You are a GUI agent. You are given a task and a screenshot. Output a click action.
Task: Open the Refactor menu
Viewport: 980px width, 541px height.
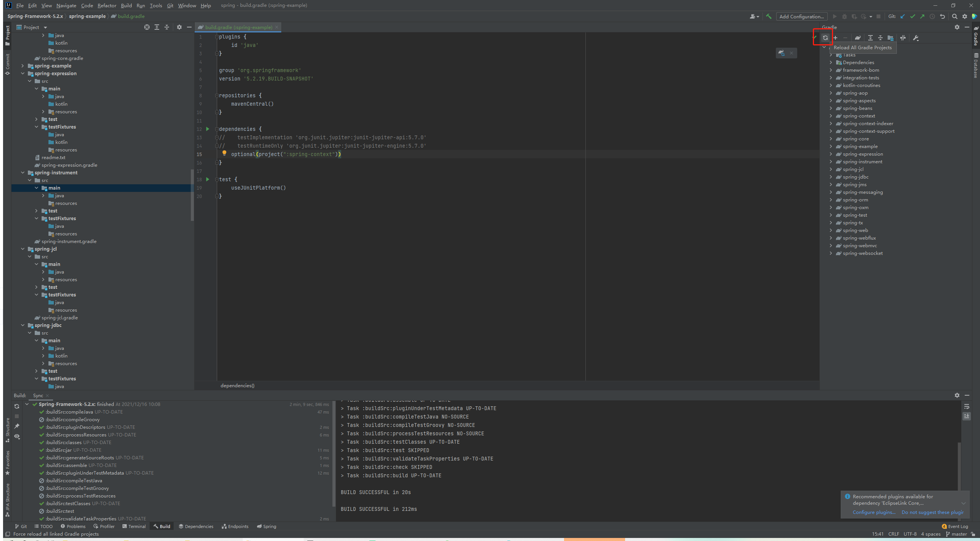(x=106, y=5)
